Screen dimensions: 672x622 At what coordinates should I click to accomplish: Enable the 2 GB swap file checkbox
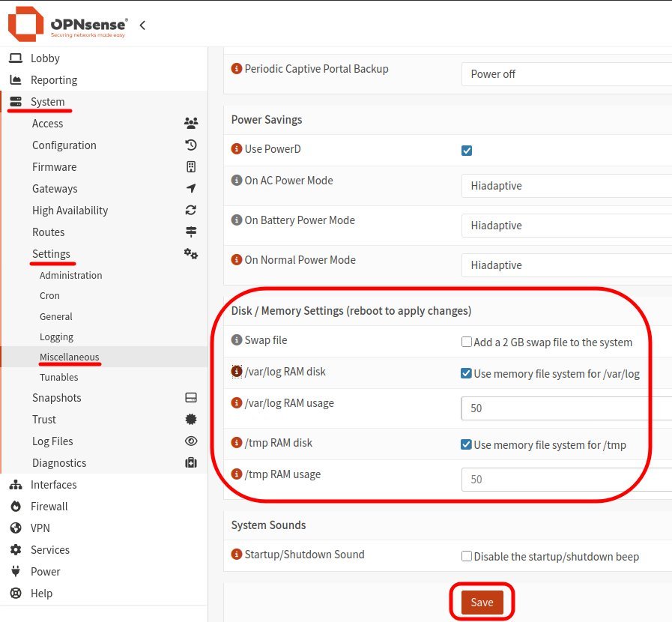467,342
